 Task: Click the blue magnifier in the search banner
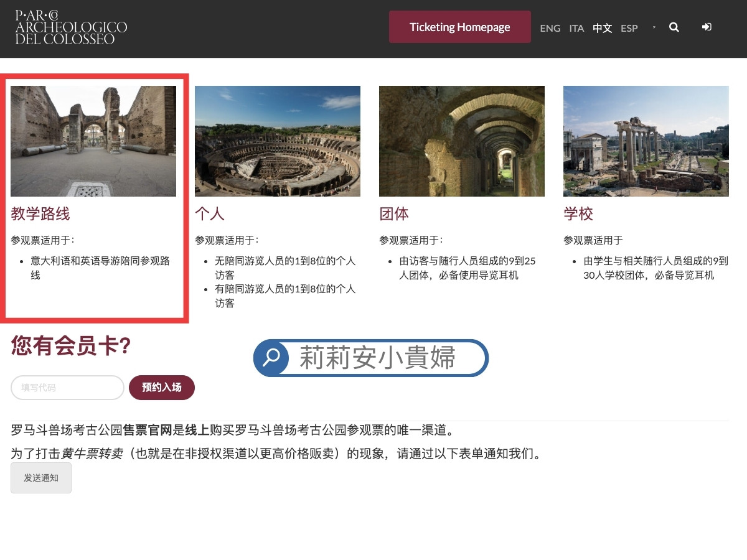(x=271, y=357)
